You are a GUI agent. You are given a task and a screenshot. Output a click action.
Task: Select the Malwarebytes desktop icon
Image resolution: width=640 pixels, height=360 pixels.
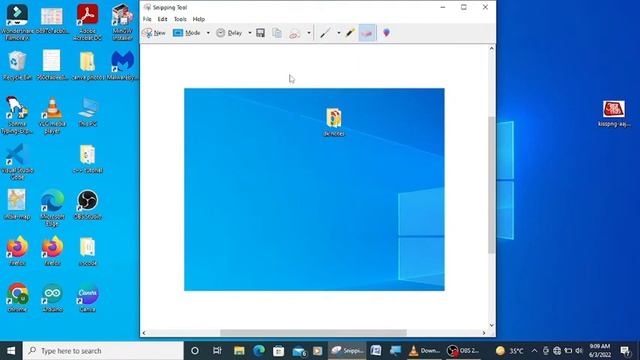point(122,65)
